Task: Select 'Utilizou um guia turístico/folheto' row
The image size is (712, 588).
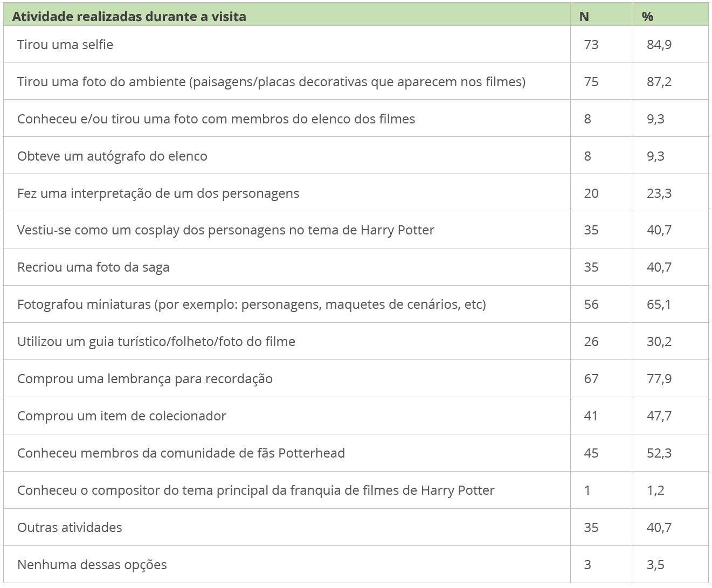Action: pyautogui.click(x=156, y=342)
